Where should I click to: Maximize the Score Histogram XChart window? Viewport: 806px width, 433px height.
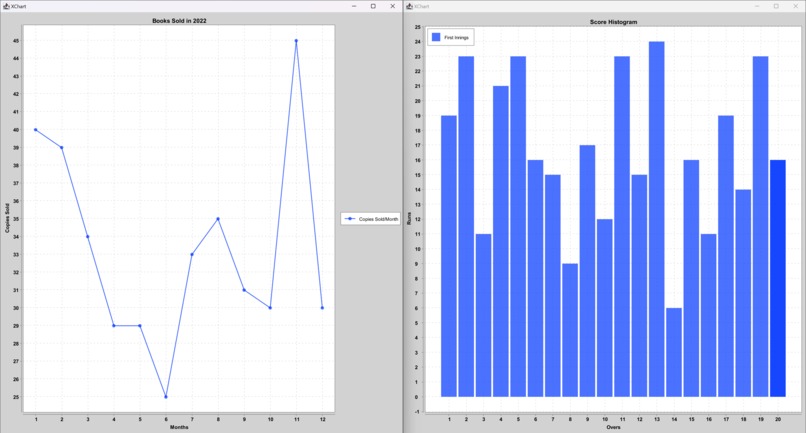click(776, 6)
